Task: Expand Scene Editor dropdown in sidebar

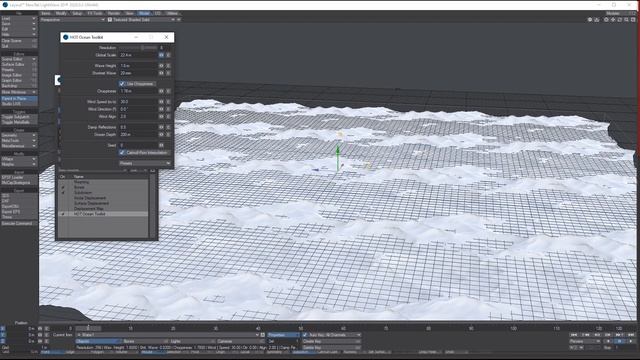Action: pyautogui.click(x=19, y=59)
